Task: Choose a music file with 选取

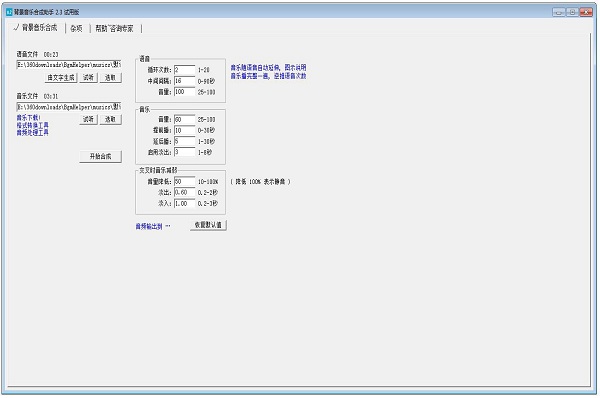Action: click(x=111, y=119)
